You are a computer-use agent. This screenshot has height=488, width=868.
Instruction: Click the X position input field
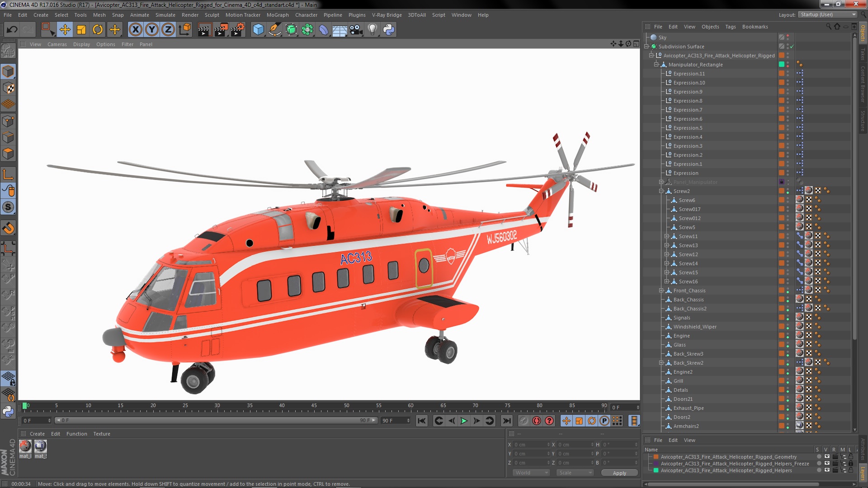[x=531, y=445]
